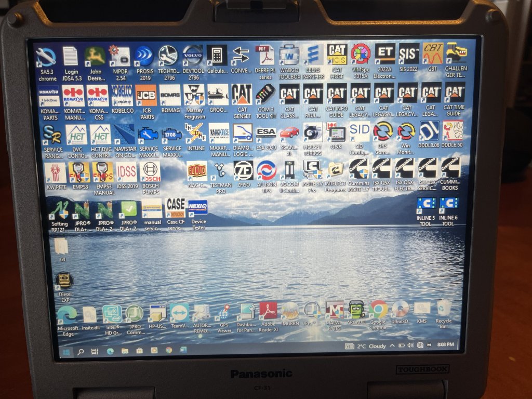Launch VIMSpc 2015A

click(x=361, y=54)
